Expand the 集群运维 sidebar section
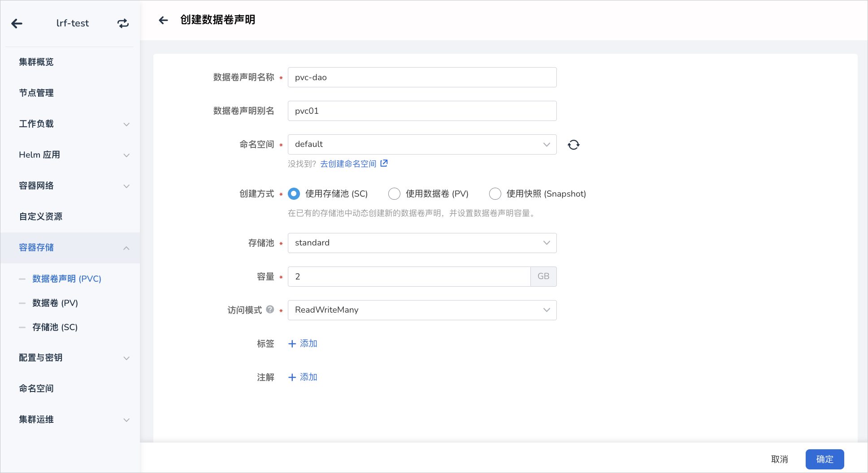The image size is (868, 473). tap(70, 419)
